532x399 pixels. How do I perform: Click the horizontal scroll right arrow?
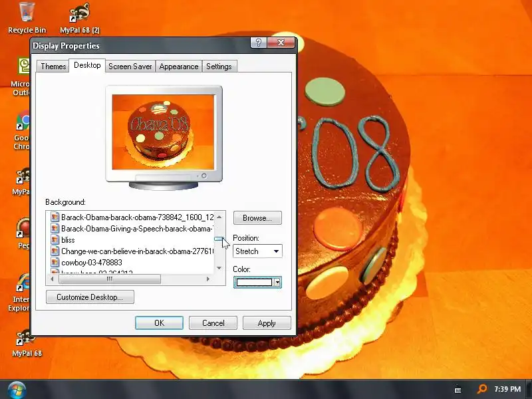click(207, 279)
